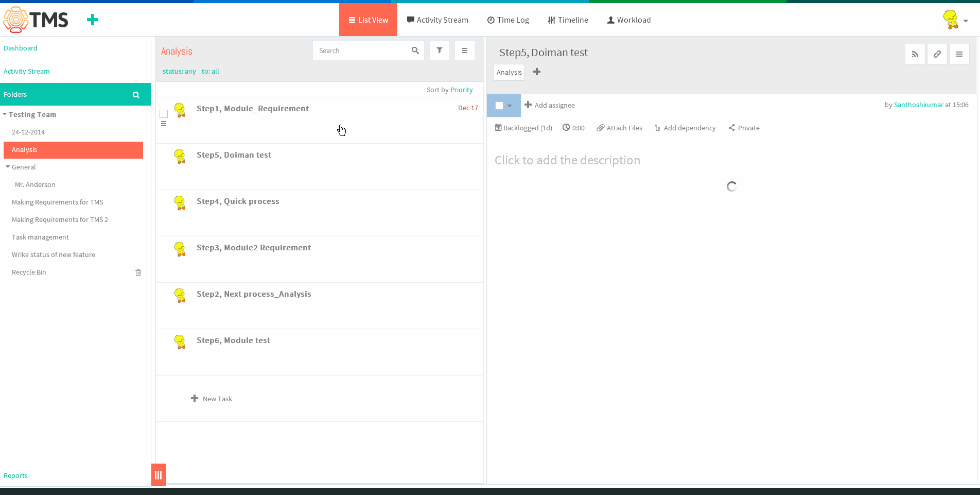980x495 pixels.
Task: Open the Workload tab
Action: tap(629, 20)
